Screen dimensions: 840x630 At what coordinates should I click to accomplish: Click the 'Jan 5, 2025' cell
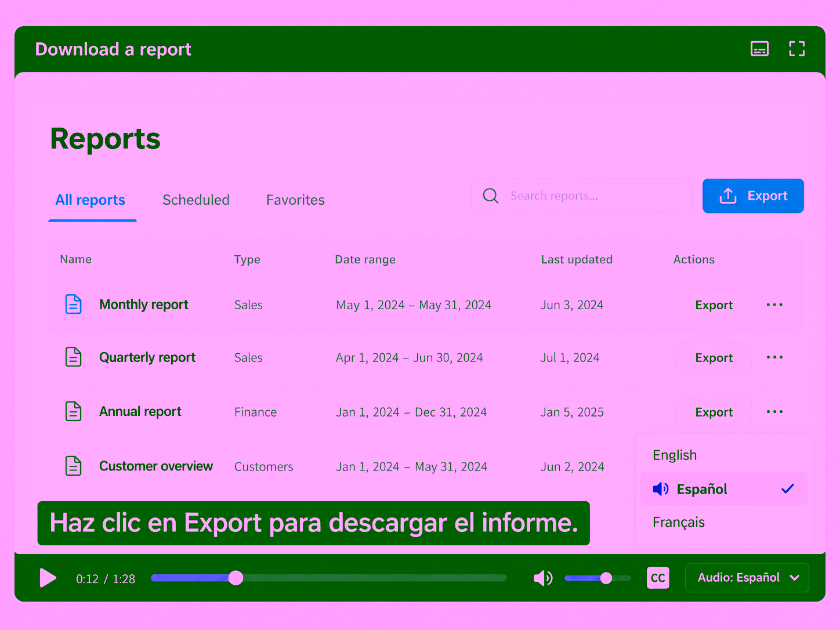click(572, 412)
